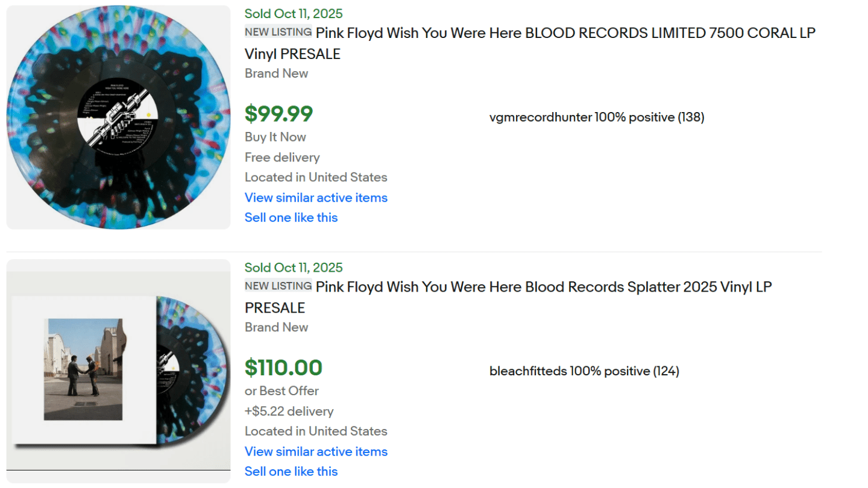Image resolution: width=868 pixels, height=488 pixels.
Task: Click the Buy It Now label
Action: pyautogui.click(x=275, y=137)
